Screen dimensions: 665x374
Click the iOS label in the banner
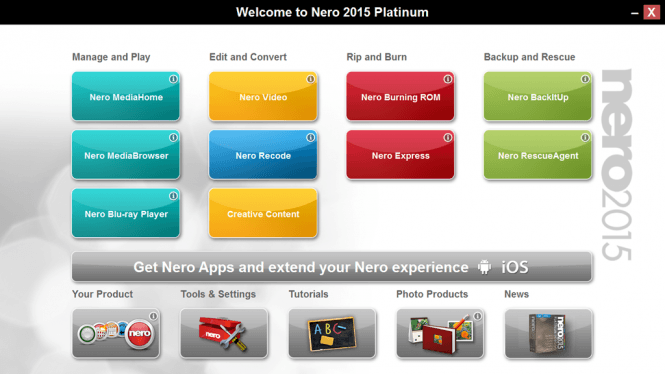pyautogui.click(x=515, y=267)
